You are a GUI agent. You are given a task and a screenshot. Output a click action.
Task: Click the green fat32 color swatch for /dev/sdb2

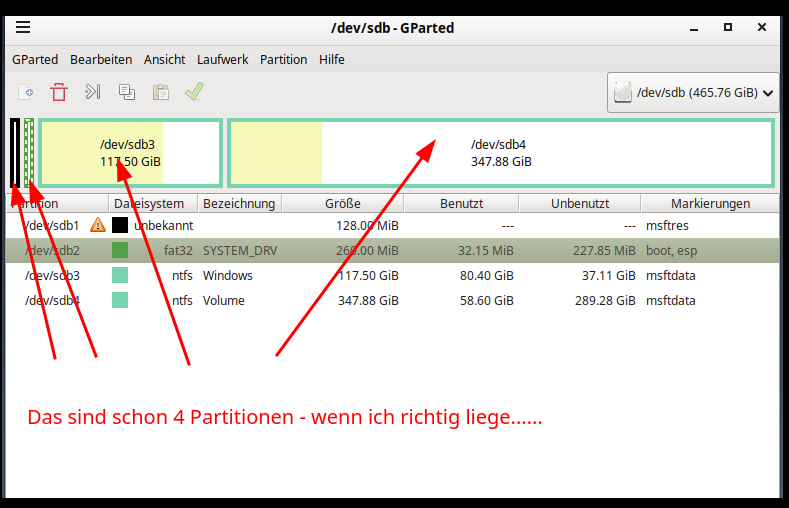[x=120, y=250]
